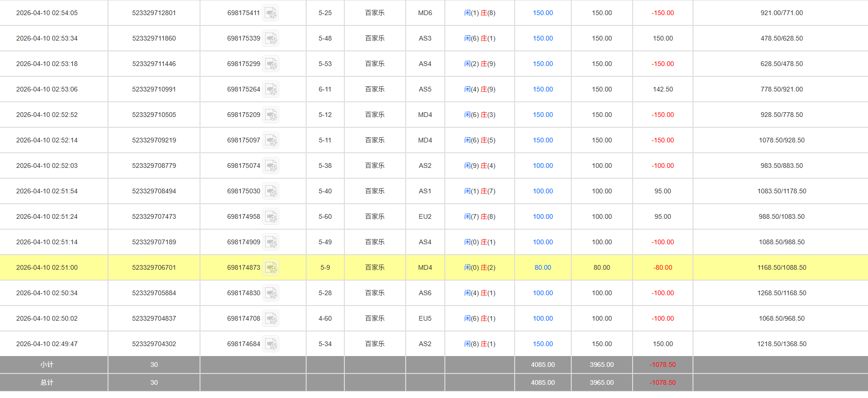Image resolution: width=868 pixels, height=398 pixels.
Task: Open the replay icon next to 698175030
Action: (x=271, y=191)
